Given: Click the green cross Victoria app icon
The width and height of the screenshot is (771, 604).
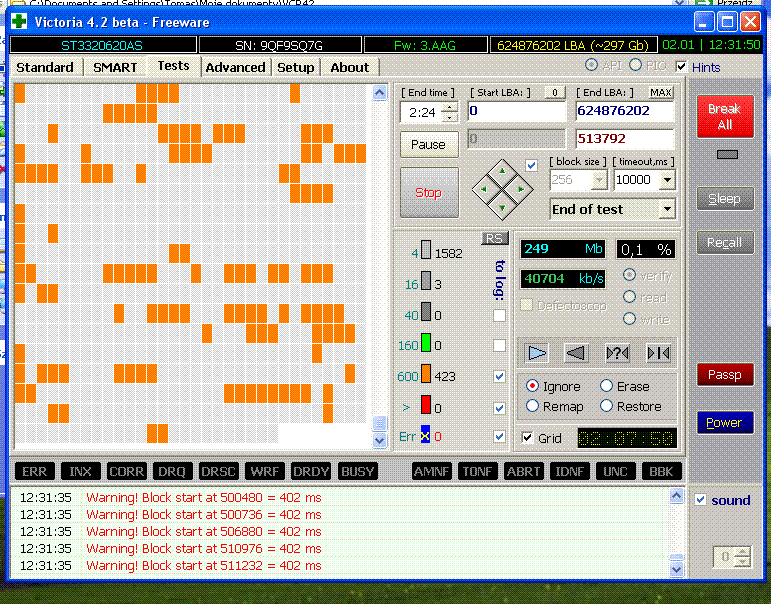Looking at the screenshot, I should click(20, 22).
